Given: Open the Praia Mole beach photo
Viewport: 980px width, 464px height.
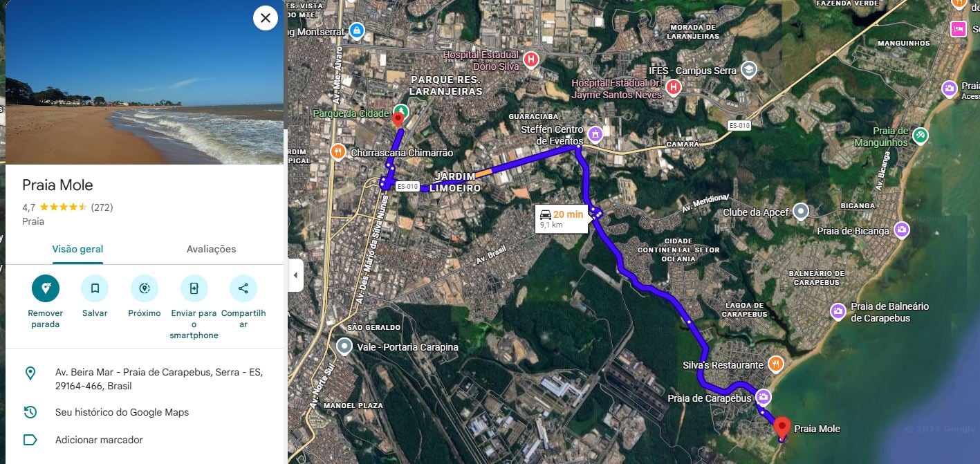Looking at the screenshot, I should pos(145,82).
